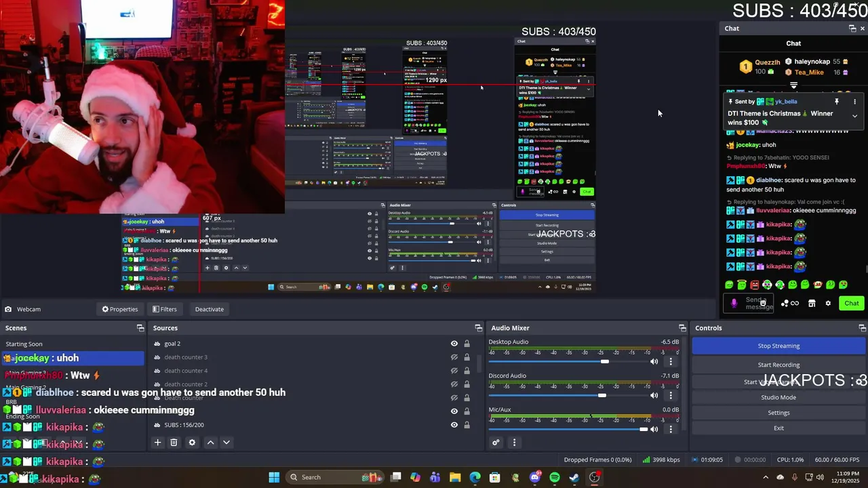The image size is (868, 488).
Task: Click the Deactivate button
Action: pos(210,309)
